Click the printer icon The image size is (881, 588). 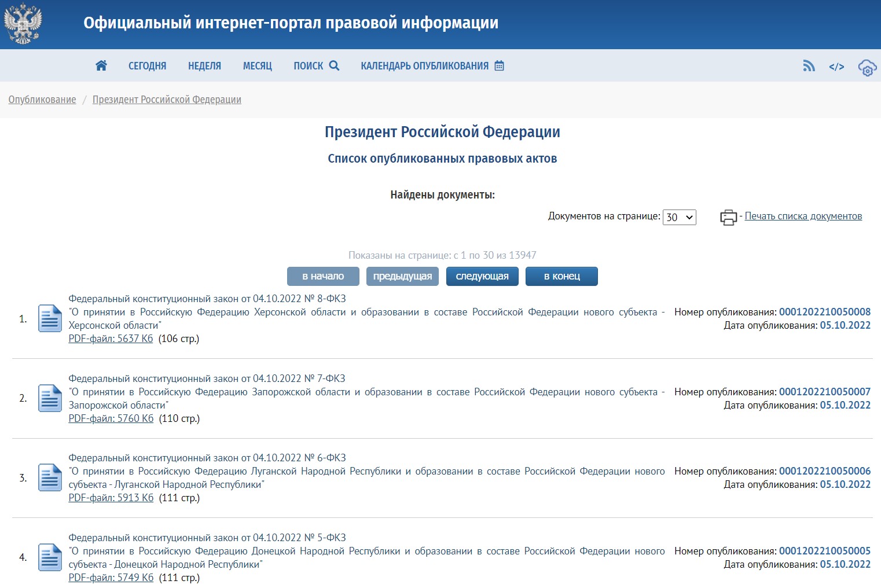[728, 218]
